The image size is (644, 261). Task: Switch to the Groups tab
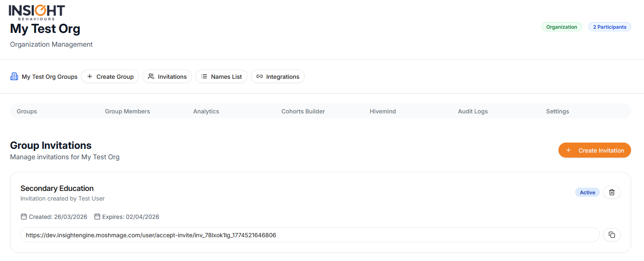click(27, 111)
